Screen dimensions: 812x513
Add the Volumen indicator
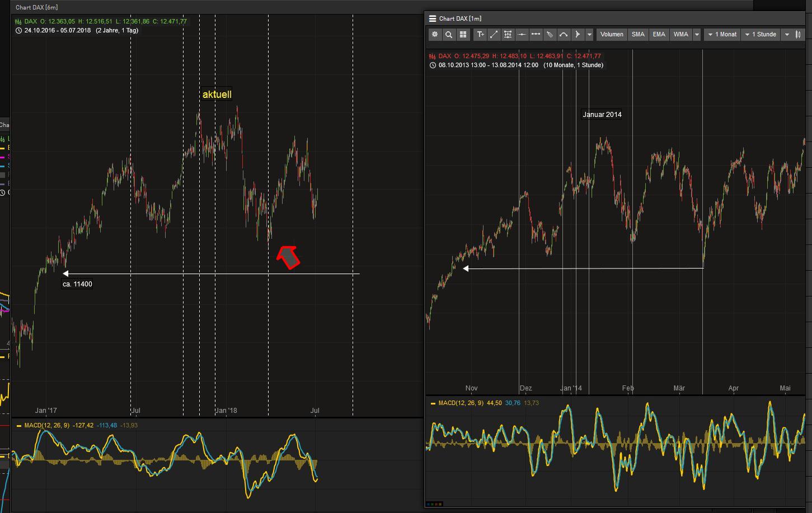coord(612,35)
